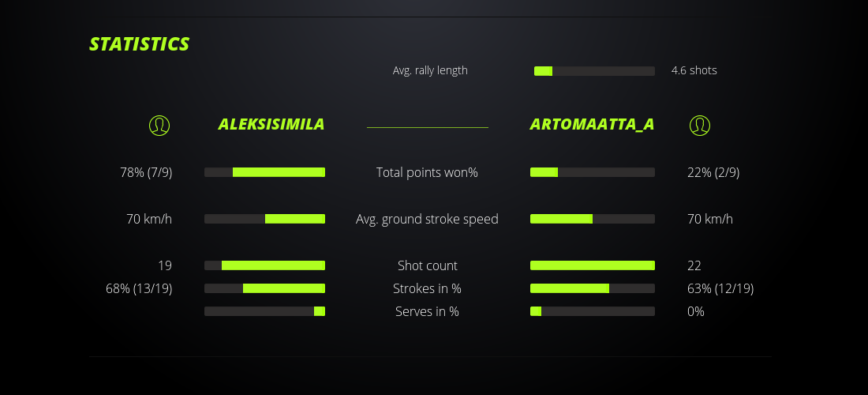Click ALEKSISIMILA's shot count bar
The height and width of the screenshot is (395, 868).
pyautogui.click(x=264, y=265)
